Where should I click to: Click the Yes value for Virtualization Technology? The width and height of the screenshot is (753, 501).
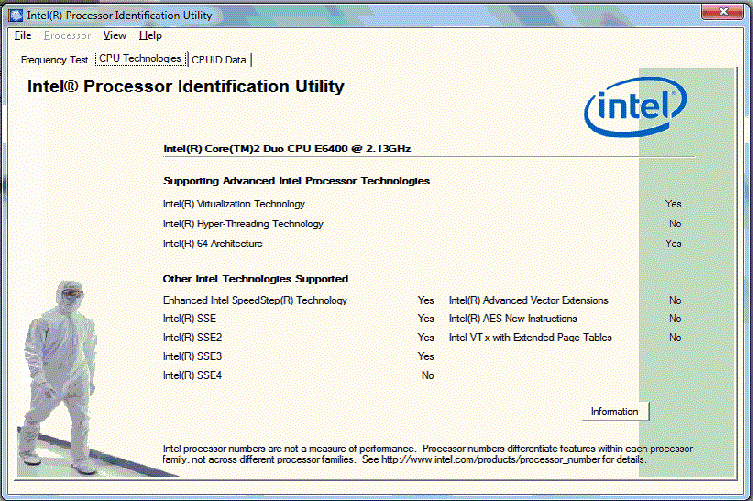673,204
